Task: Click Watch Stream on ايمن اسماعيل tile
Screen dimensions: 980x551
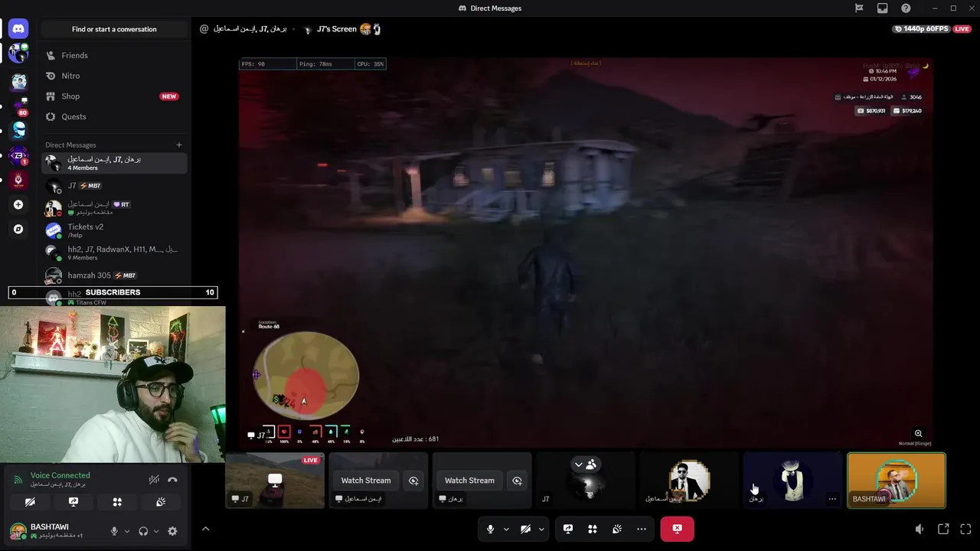Action: tap(366, 481)
